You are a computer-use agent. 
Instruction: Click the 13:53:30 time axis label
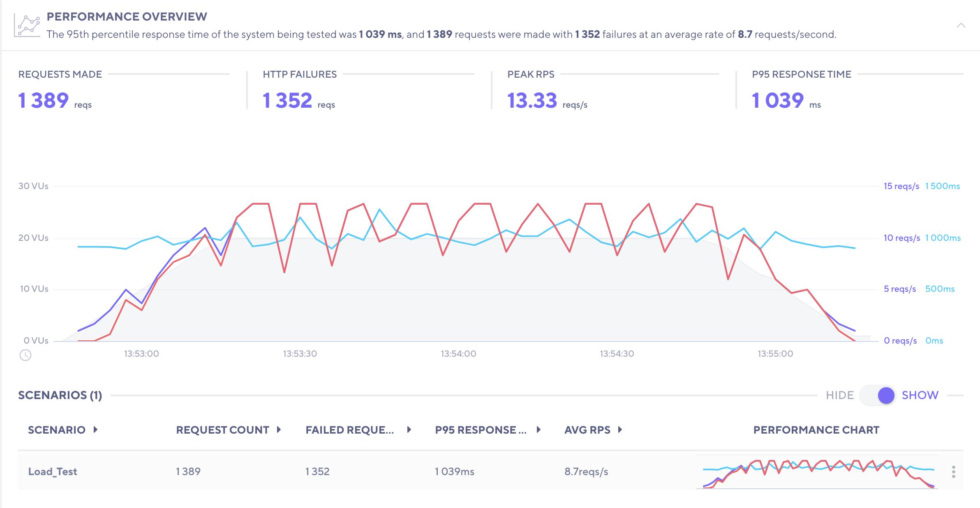(x=300, y=354)
